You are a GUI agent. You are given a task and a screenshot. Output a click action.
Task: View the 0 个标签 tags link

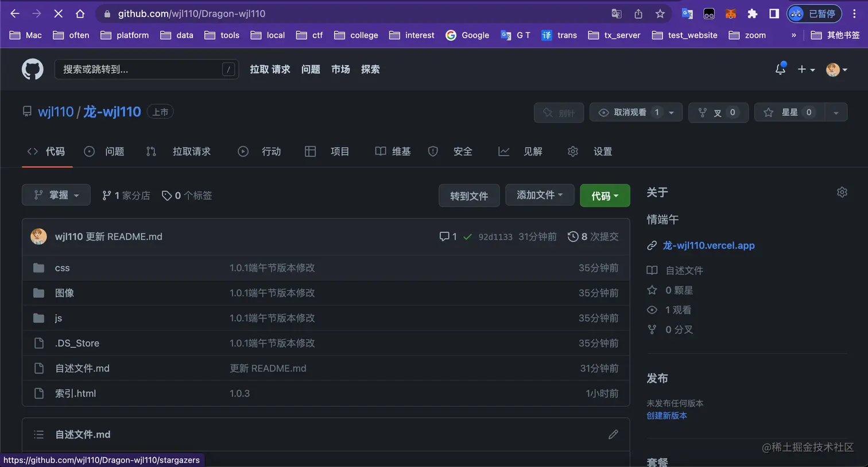[187, 196]
